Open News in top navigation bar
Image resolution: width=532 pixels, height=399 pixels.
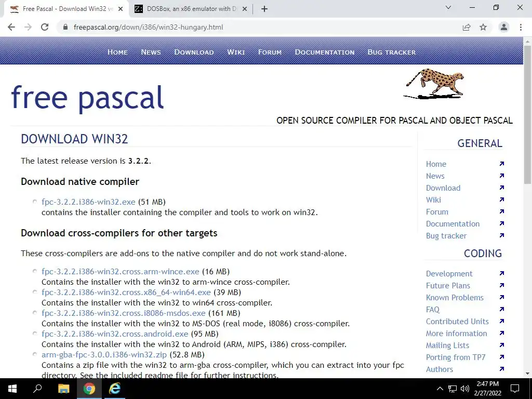[151, 52]
